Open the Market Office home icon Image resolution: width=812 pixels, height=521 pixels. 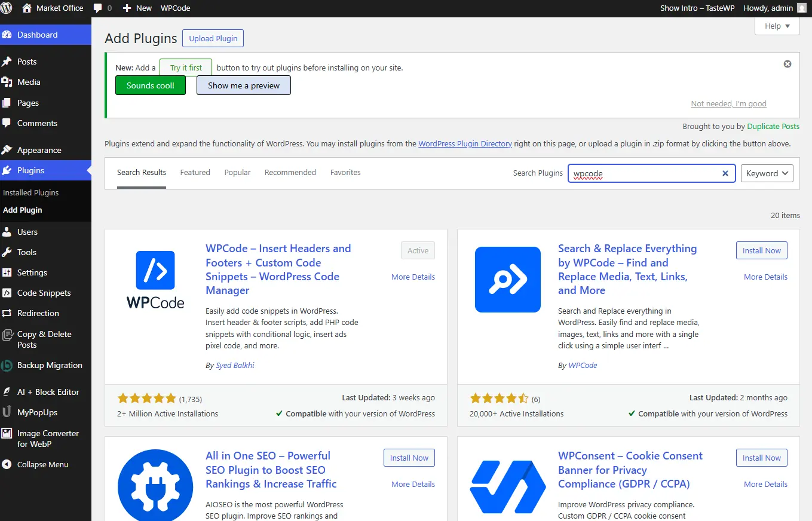click(x=27, y=8)
